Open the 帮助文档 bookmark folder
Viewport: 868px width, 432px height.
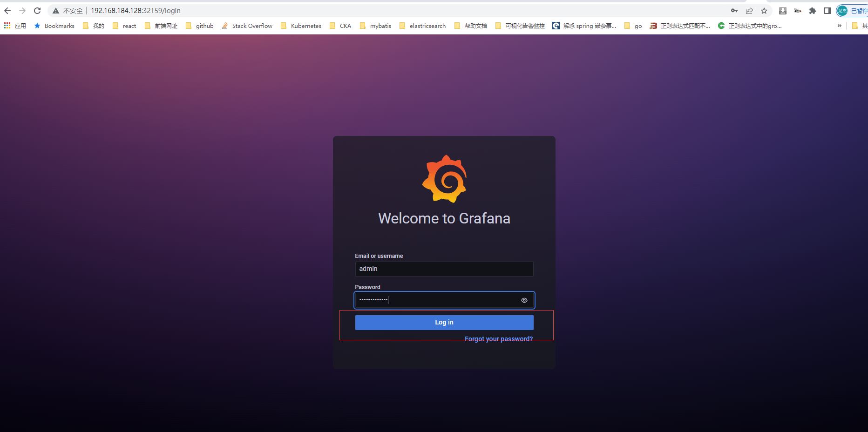(x=471, y=26)
